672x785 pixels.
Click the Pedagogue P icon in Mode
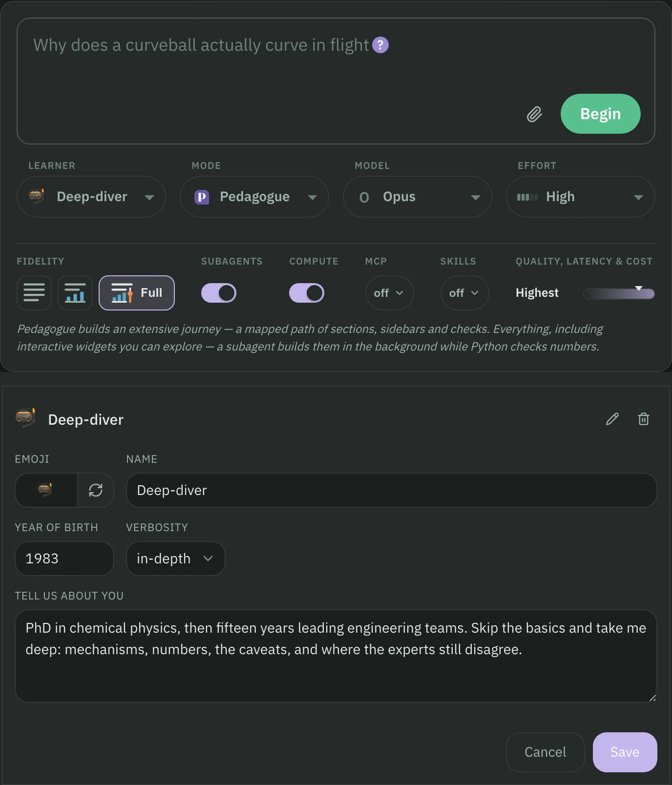(202, 197)
